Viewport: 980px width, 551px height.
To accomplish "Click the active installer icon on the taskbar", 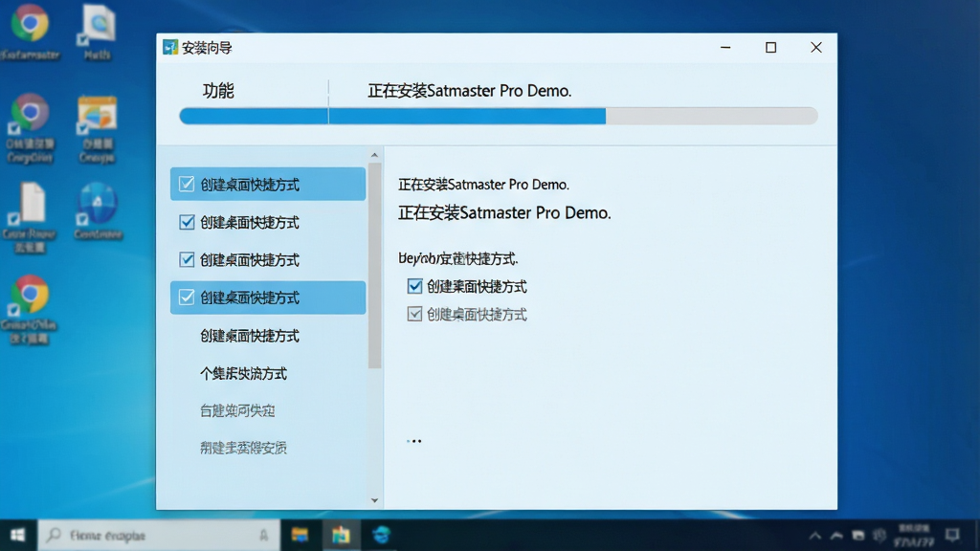I will [342, 536].
